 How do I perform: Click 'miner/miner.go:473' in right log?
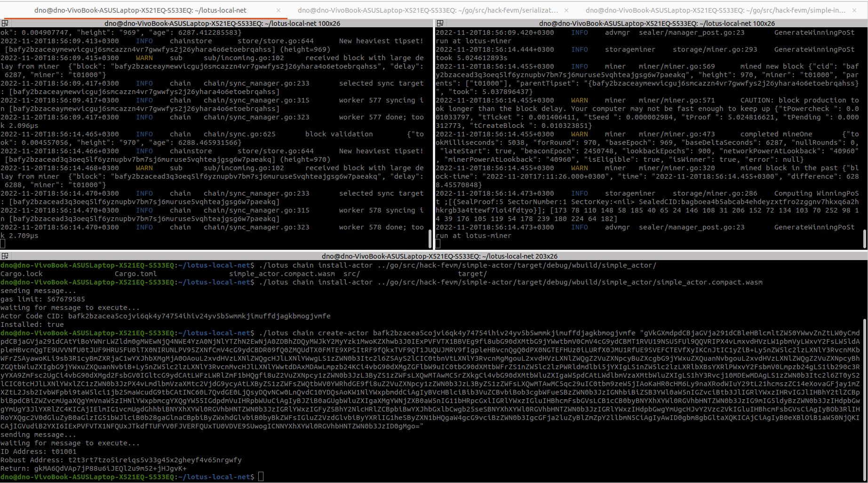click(677, 134)
